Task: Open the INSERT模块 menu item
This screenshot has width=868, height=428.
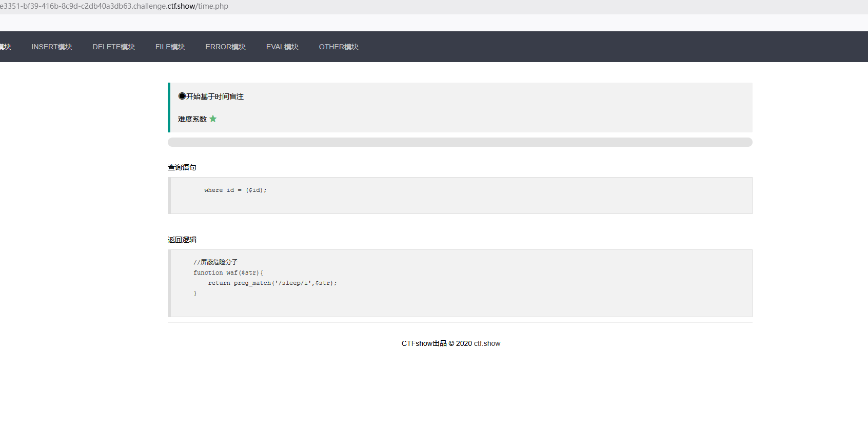Action: point(52,47)
